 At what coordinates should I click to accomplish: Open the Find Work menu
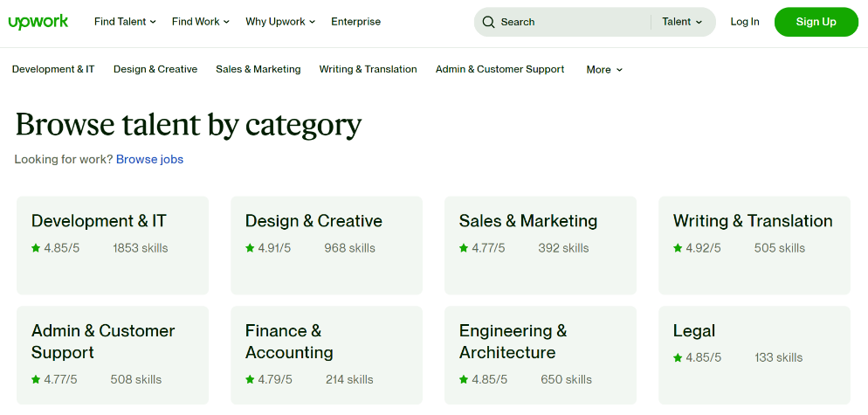(x=200, y=22)
